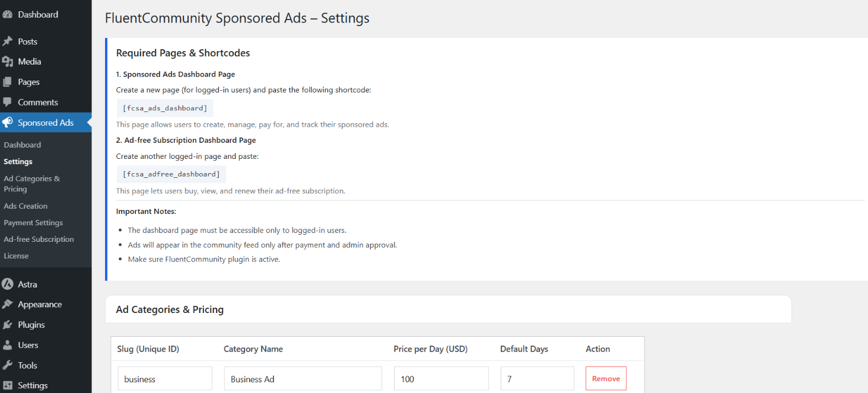Screen dimensions: 868x393
Task: Click the Category Name column header
Action: point(253,349)
